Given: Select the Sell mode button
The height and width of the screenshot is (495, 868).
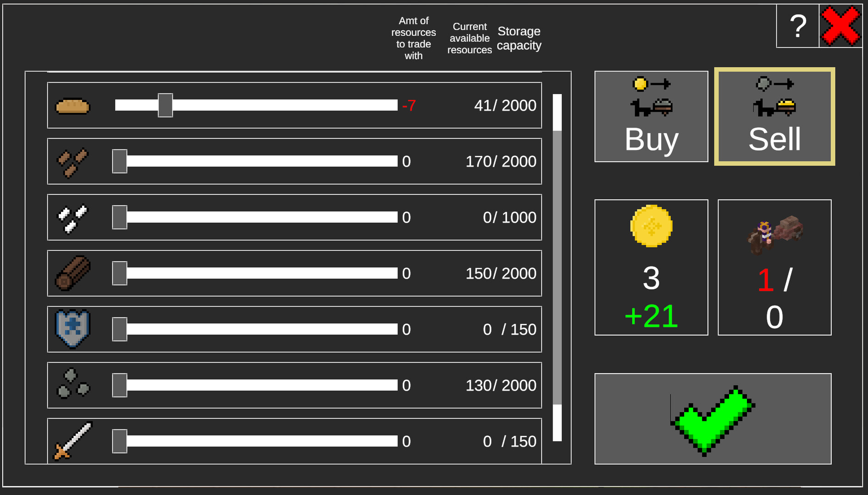Looking at the screenshot, I should pyautogui.click(x=774, y=116).
